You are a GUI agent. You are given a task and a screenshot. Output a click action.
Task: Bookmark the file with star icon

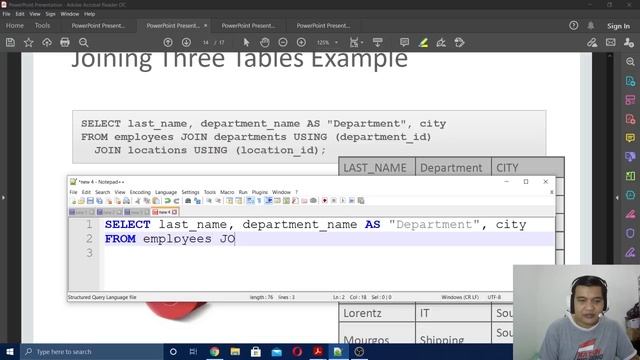pyautogui.click(x=29, y=42)
